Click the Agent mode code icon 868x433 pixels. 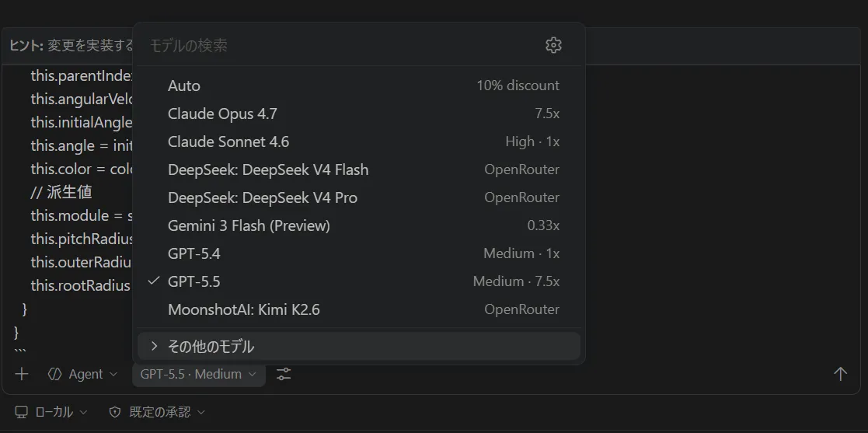pyautogui.click(x=55, y=374)
